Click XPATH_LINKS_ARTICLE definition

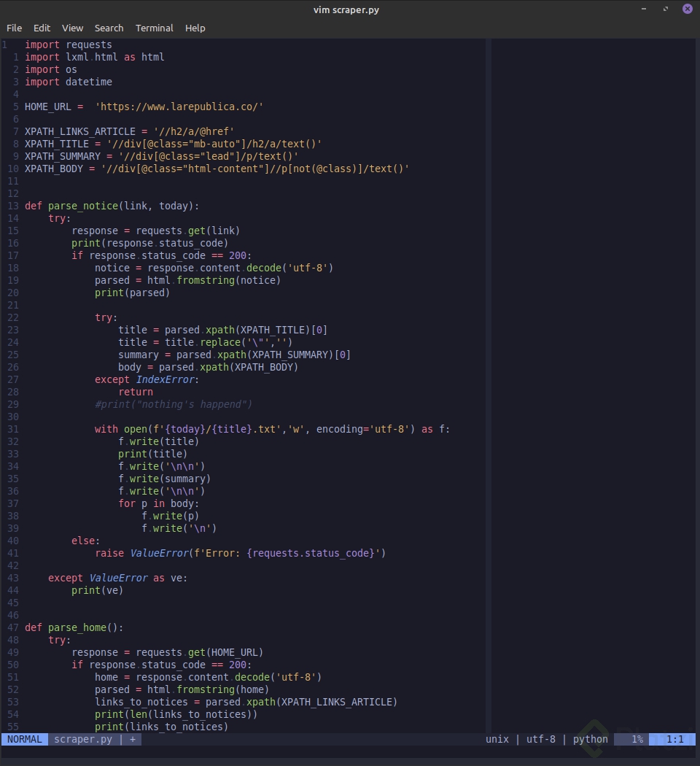click(x=129, y=132)
